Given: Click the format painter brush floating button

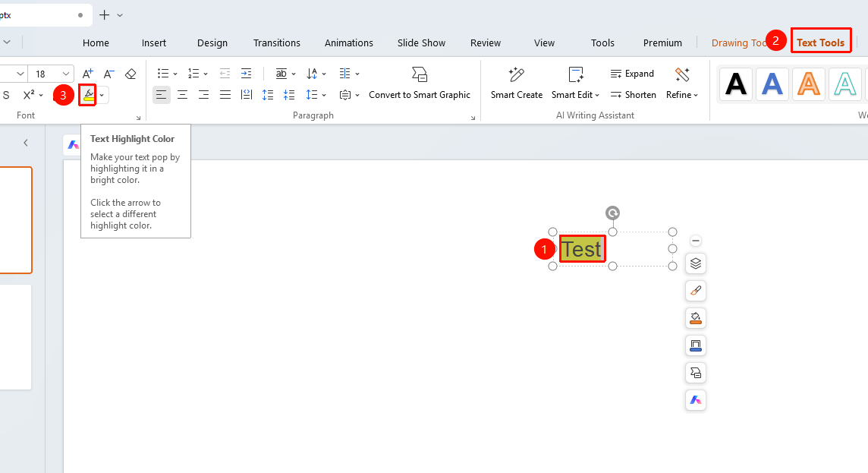Looking at the screenshot, I should click(696, 291).
